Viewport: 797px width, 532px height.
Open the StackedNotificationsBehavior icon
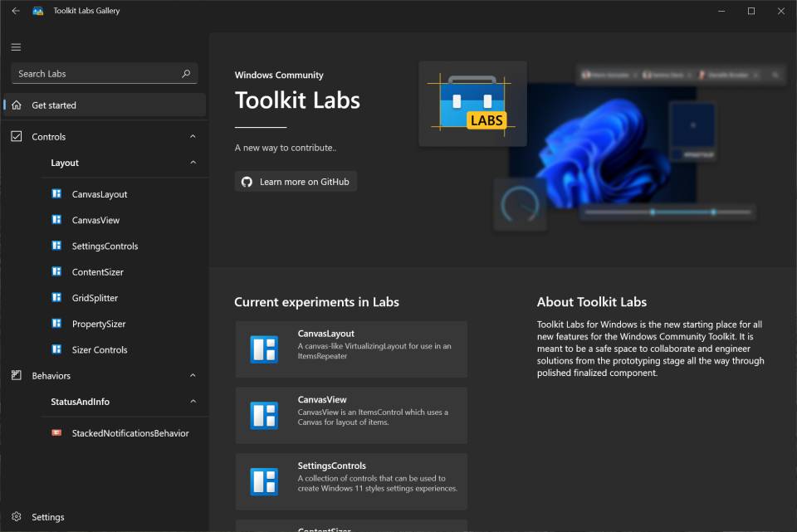click(x=55, y=432)
